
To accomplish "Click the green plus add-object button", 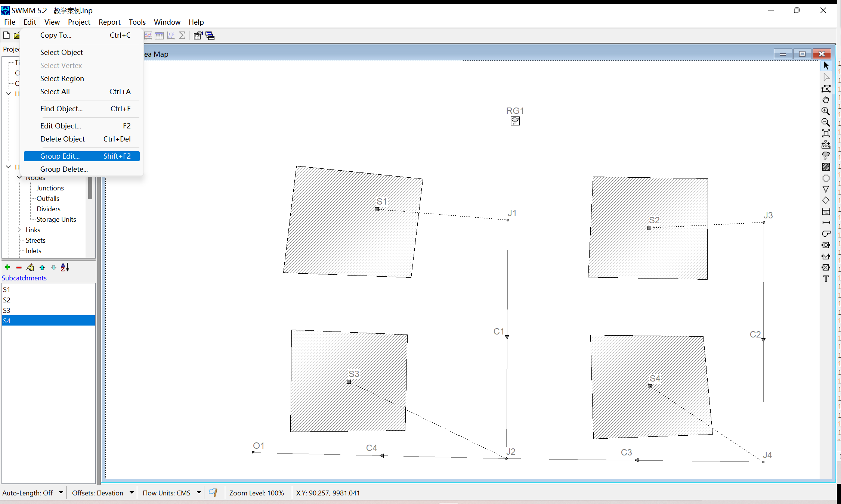I will tap(7, 267).
